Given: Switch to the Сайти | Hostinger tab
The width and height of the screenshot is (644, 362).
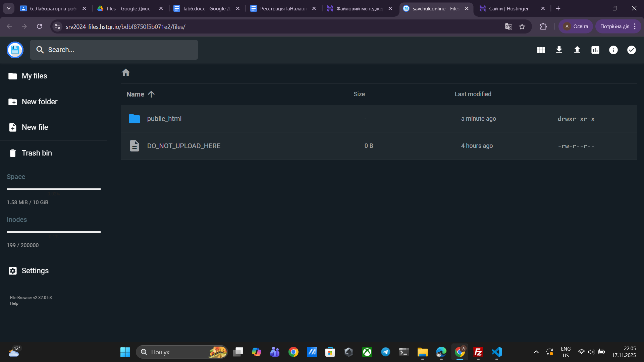Looking at the screenshot, I should coord(508,8).
